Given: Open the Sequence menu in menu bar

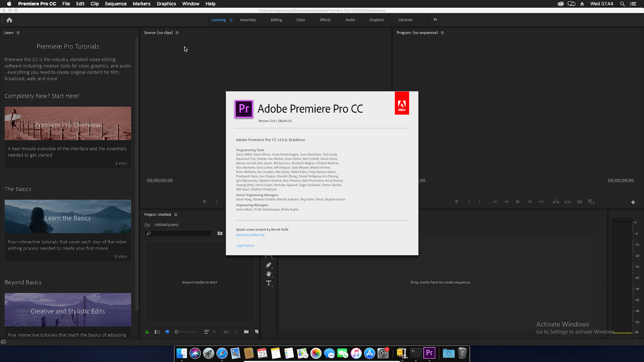Looking at the screenshot, I should (x=116, y=4).
